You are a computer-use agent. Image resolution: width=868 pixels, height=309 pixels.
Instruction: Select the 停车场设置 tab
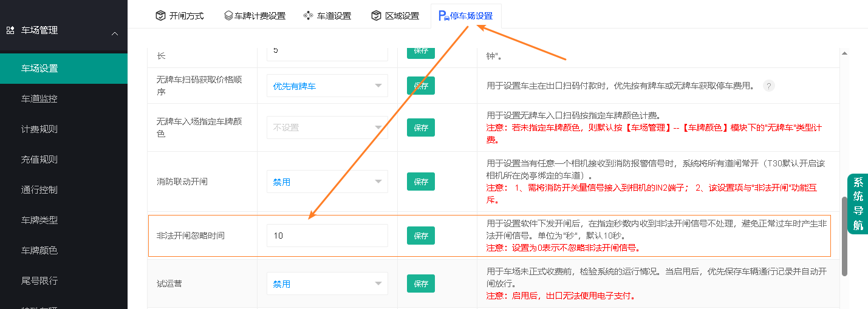(x=466, y=16)
